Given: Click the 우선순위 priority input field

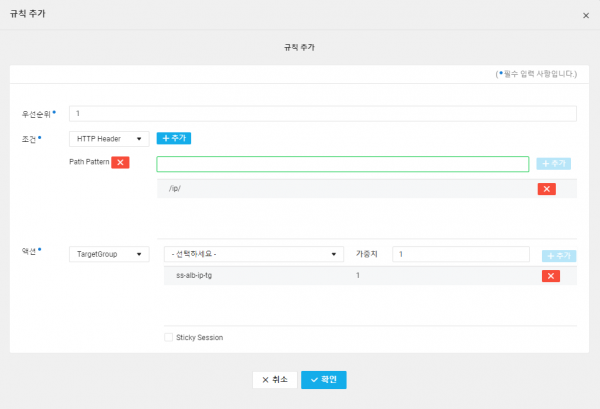Looking at the screenshot, I should 323,114.
